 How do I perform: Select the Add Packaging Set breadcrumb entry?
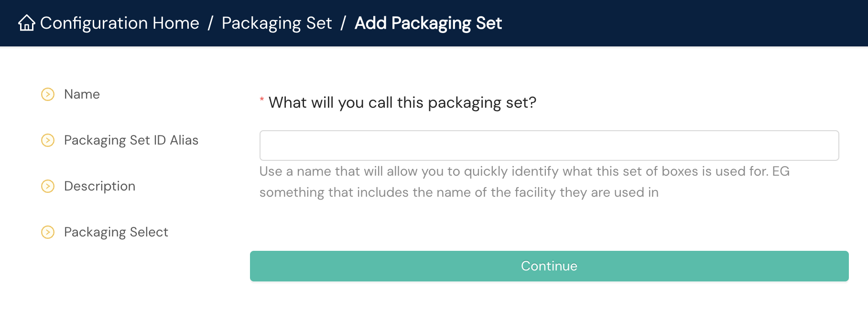426,22
